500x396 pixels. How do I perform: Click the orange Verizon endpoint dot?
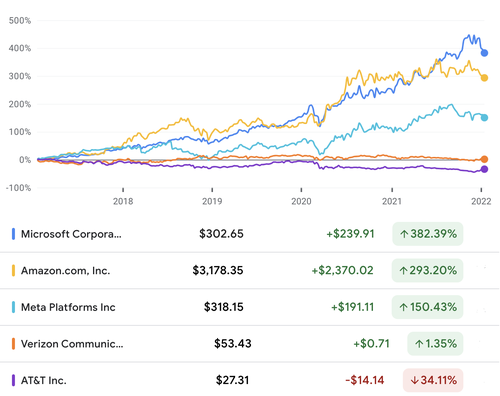[x=484, y=159]
